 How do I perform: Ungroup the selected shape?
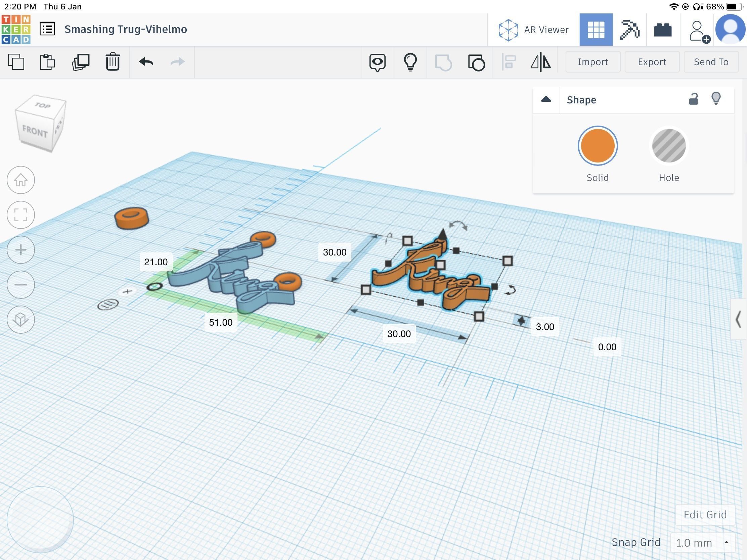tap(476, 62)
